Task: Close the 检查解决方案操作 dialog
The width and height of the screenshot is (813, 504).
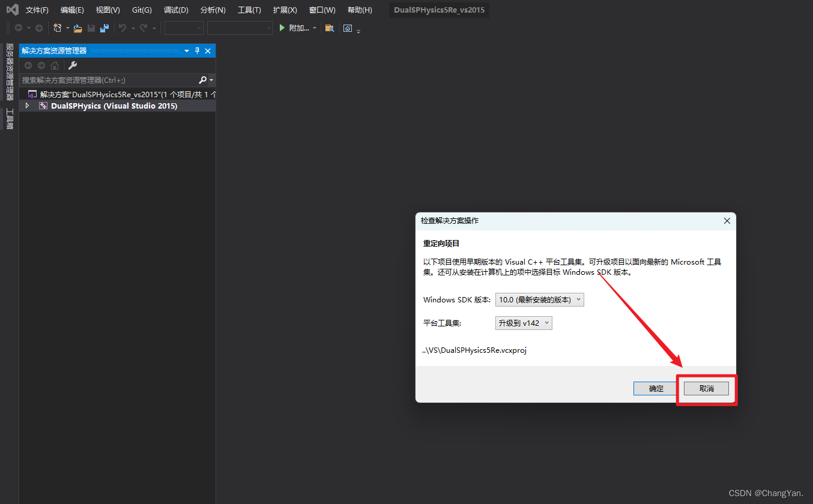Action: point(727,221)
